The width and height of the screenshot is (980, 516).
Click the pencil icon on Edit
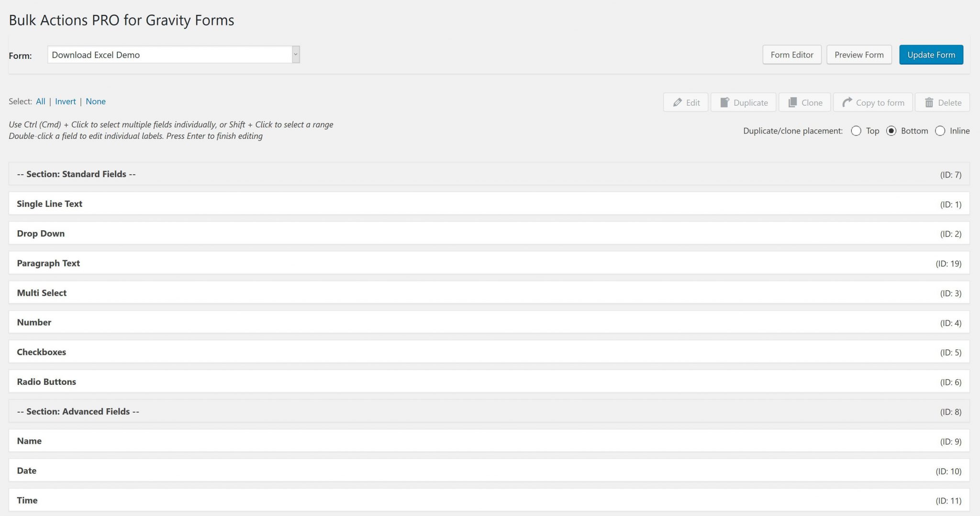click(x=677, y=102)
